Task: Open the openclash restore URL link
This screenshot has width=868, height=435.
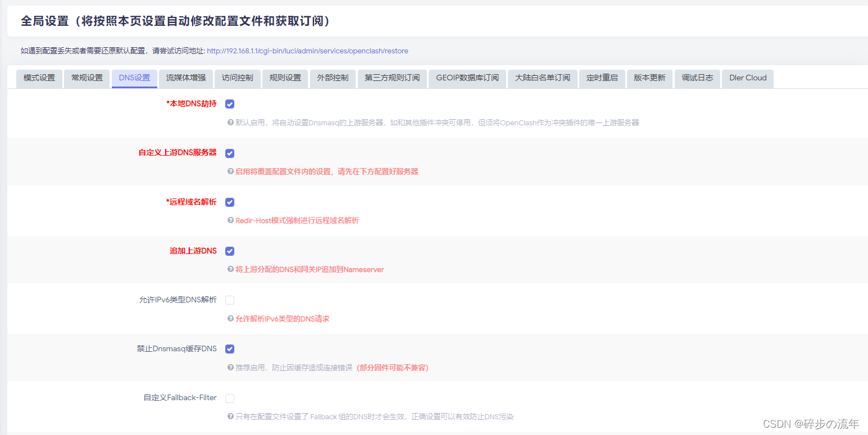Action: (x=307, y=51)
